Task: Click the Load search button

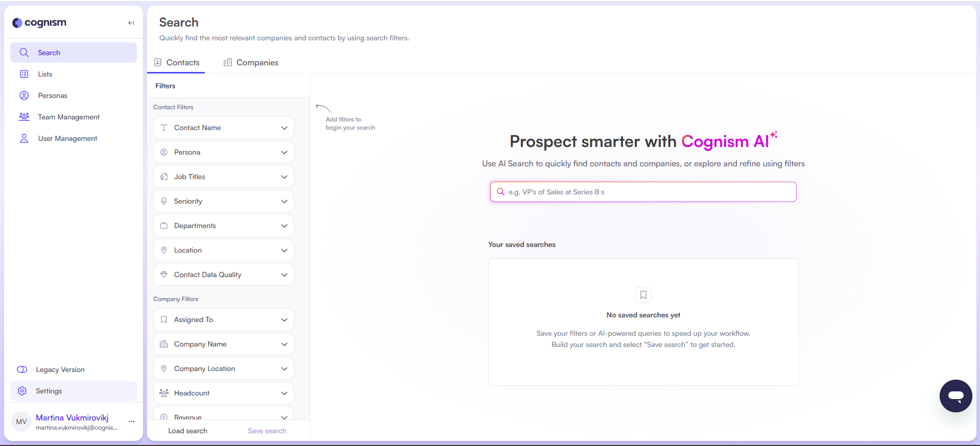Action: coord(188,431)
